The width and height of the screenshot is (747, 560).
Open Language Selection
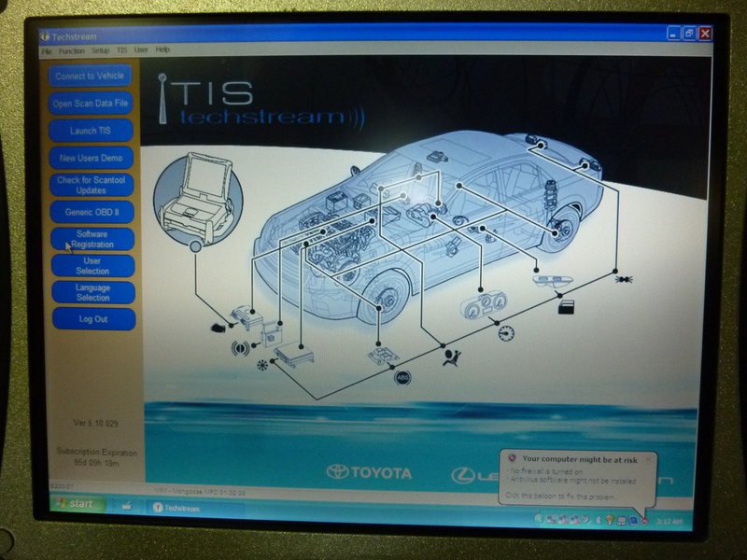tap(93, 292)
